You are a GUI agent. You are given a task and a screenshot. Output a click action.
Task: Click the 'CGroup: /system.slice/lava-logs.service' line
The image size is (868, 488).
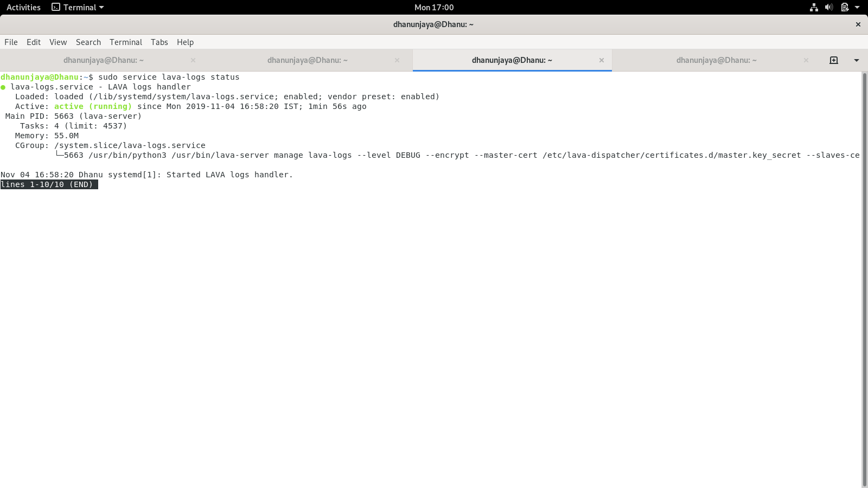[x=110, y=145]
